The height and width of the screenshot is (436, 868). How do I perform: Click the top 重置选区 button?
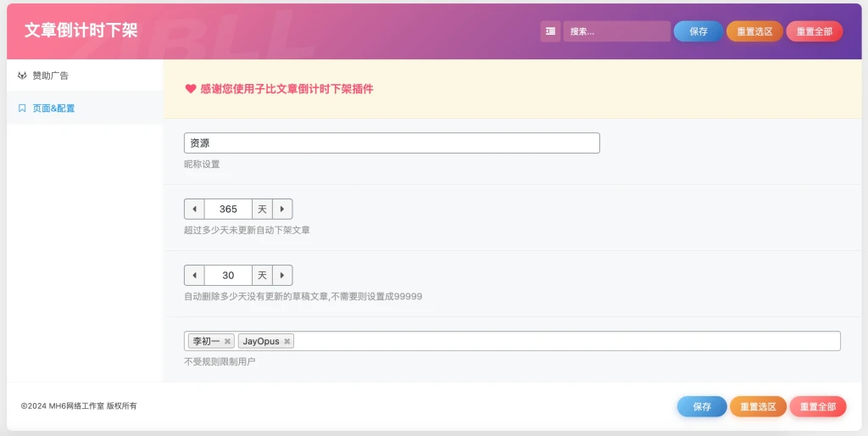coord(754,31)
